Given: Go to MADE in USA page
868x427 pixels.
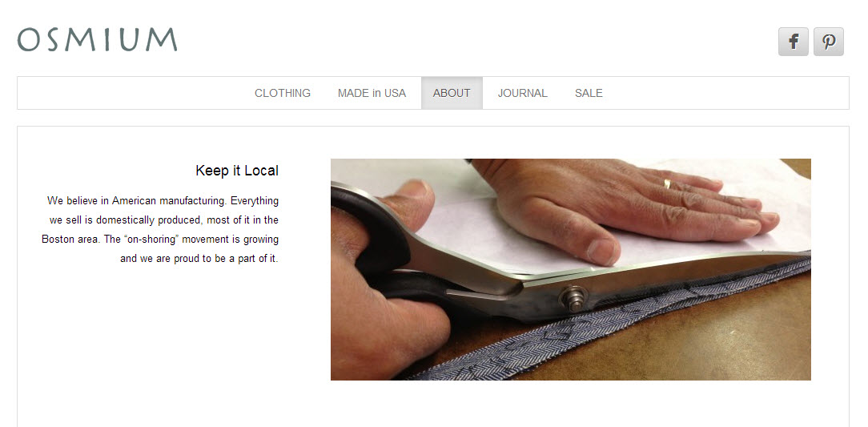Looking at the screenshot, I should (x=372, y=93).
